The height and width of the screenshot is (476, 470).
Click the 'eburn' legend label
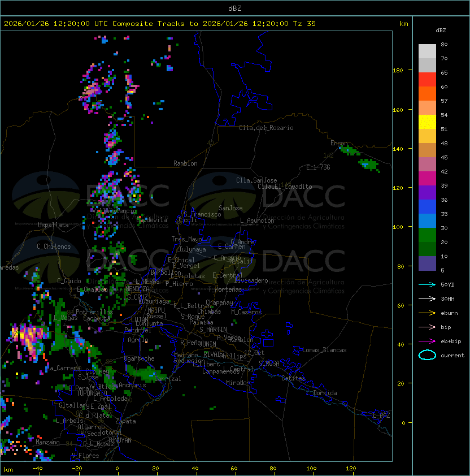pyautogui.click(x=449, y=313)
